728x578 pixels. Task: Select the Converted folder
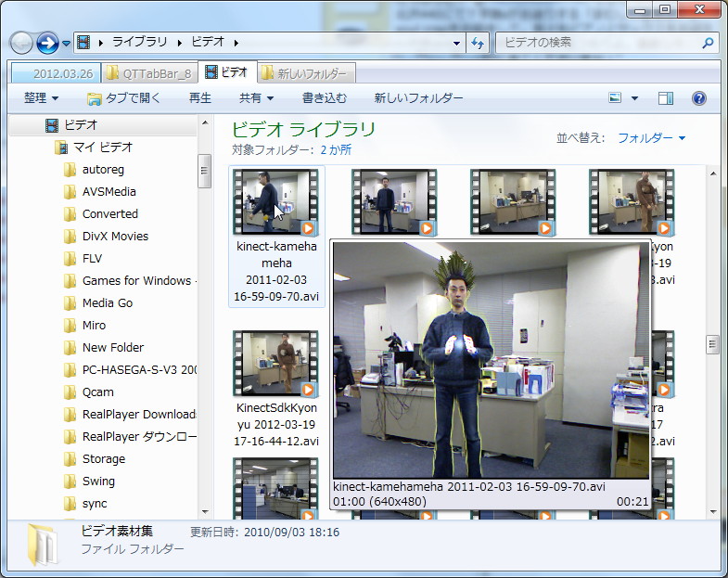109,214
